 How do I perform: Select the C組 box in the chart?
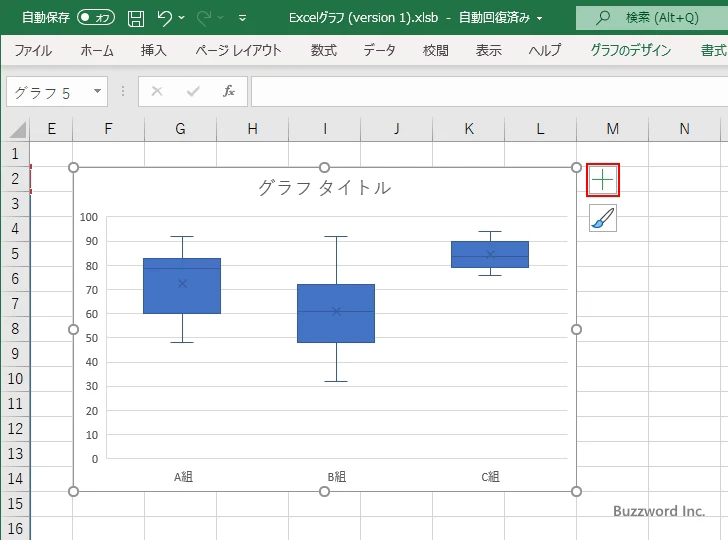[490, 254]
